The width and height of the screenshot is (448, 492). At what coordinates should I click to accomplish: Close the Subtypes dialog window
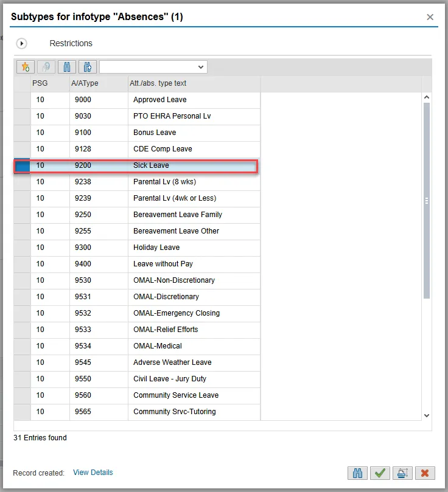pos(430,17)
